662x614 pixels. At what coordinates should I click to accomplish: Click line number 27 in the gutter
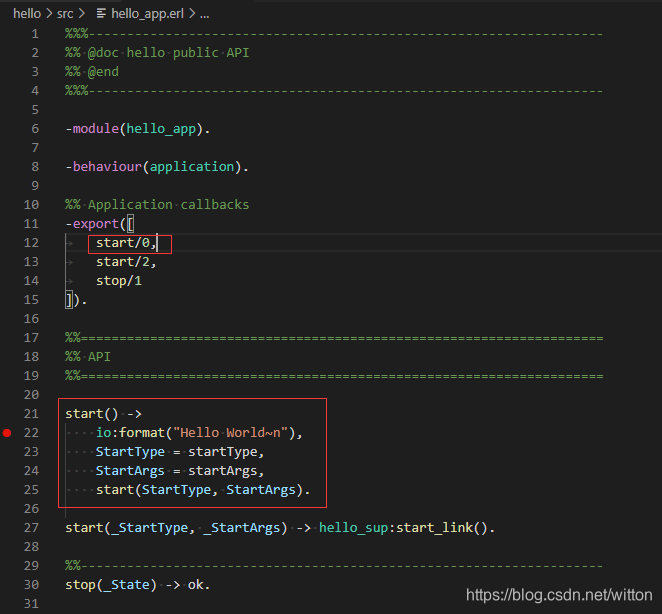click(31, 528)
